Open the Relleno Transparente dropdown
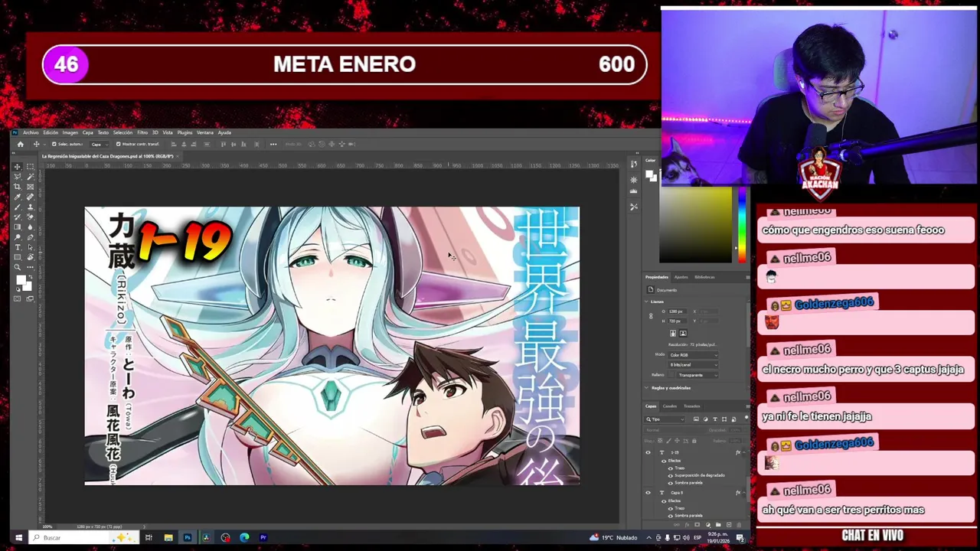Image resolution: width=980 pixels, height=551 pixels. pos(697,375)
